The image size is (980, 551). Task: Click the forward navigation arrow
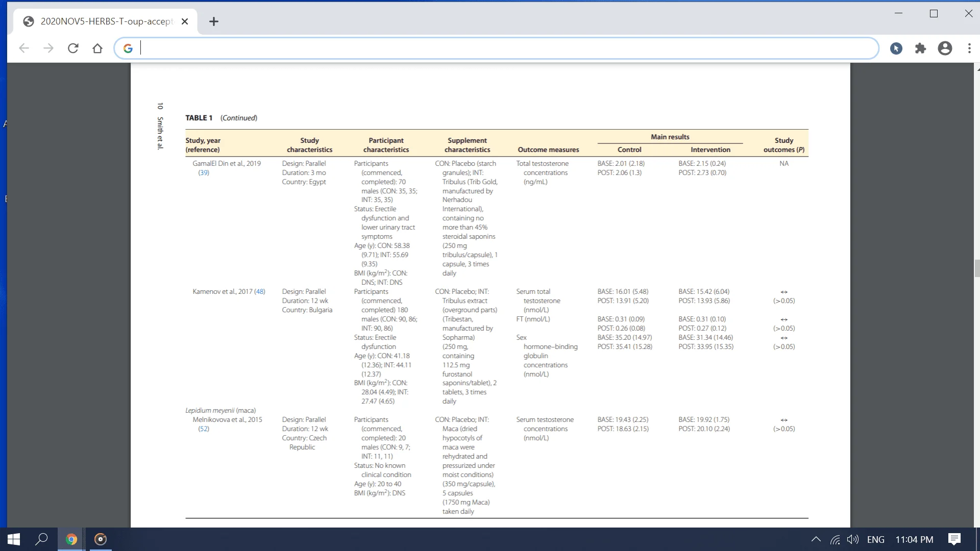pos(49,48)
